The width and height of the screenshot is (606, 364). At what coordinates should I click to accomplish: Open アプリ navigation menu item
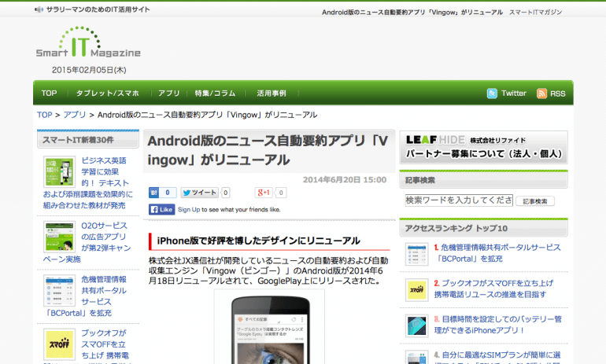169,94
